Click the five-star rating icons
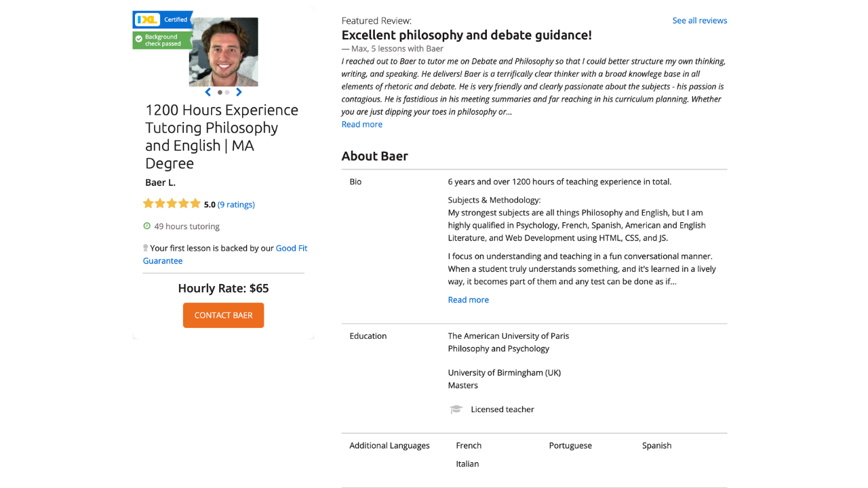The image size is (868, 488). pos(172,203)
